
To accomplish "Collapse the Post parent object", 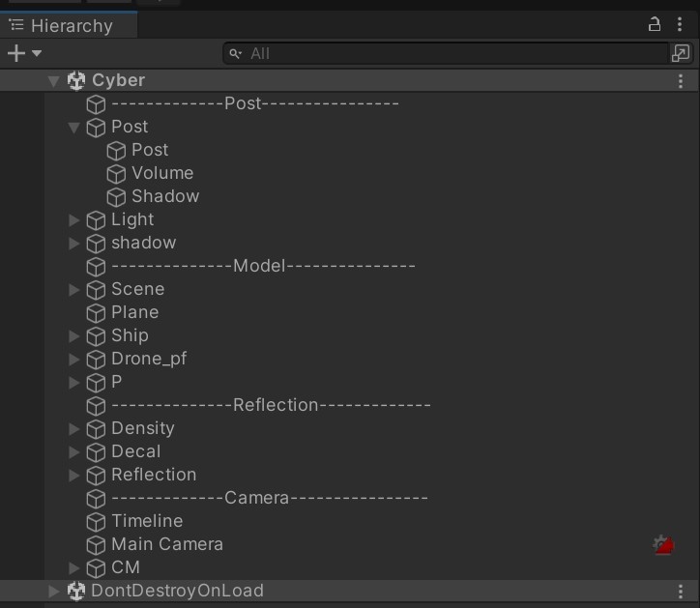I will 73,128.
